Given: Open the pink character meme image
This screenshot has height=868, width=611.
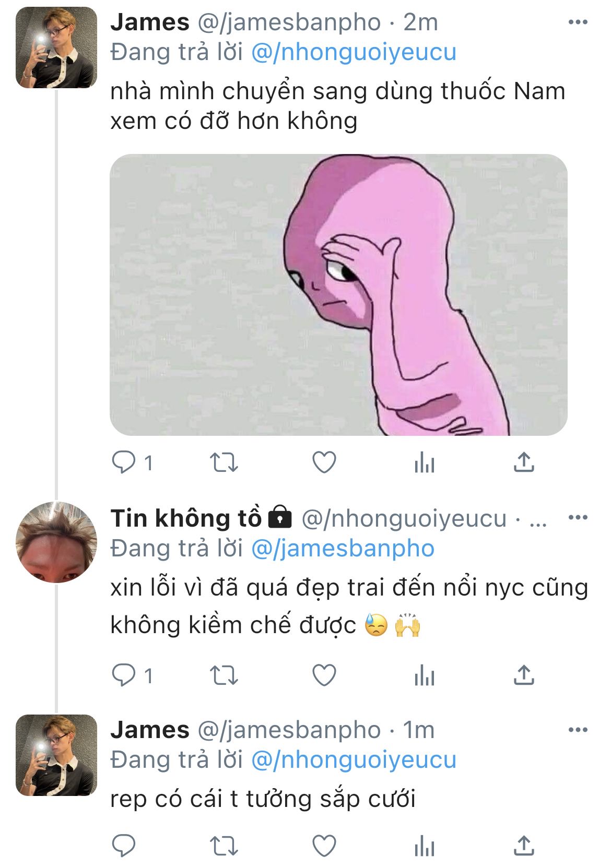Looking at the screenshot, I should pyautogui.click(x=338, y=294).
